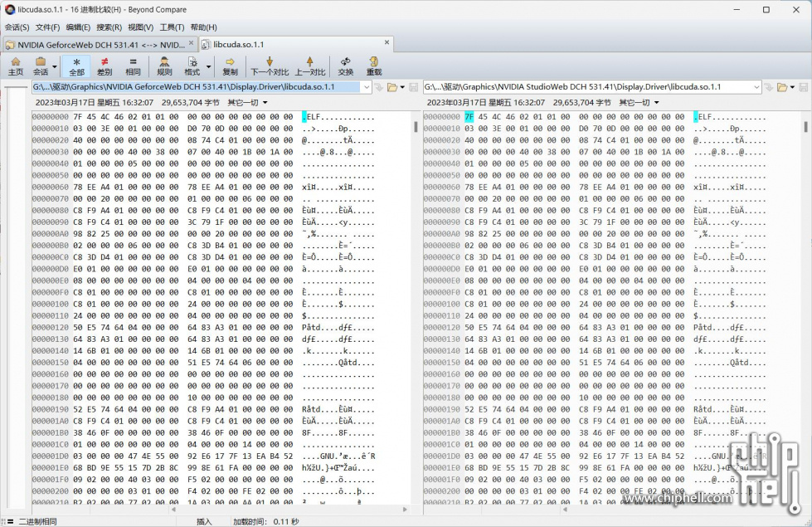Click 插入 (Insert) mode in status bar
Viewport: 812px width, 527px height.
click(204, 522)
